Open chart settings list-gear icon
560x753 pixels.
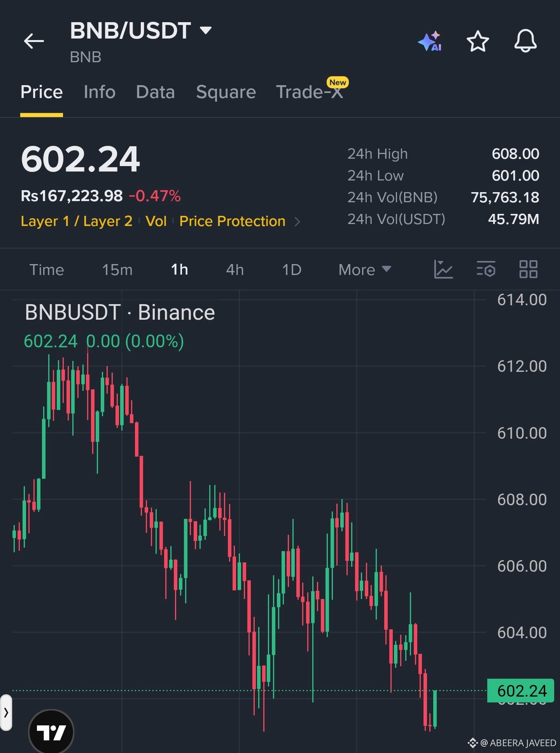pyautogui.click(x=486, y=269)
